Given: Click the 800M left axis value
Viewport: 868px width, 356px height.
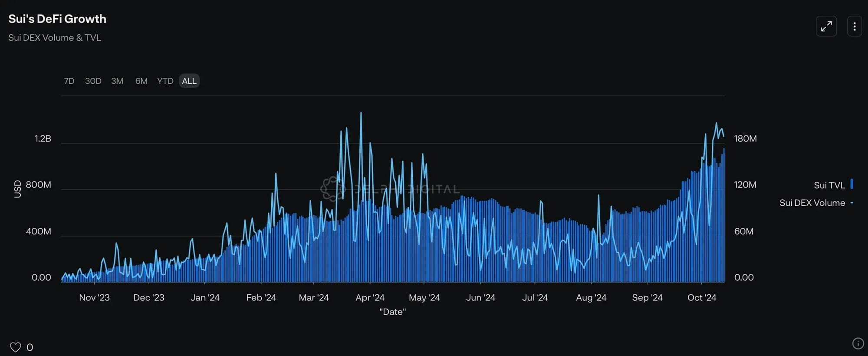Looking at the screenshot, I should (x=38, y=185).
